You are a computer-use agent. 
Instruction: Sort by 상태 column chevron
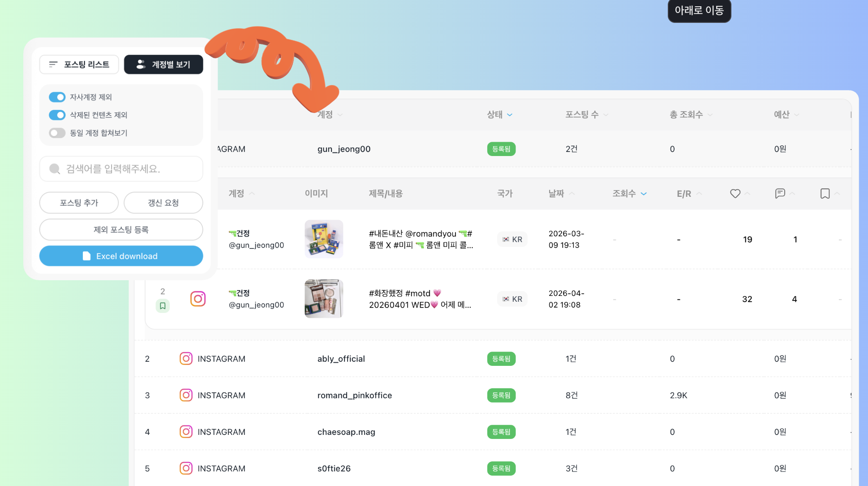(x=510, y=115)
